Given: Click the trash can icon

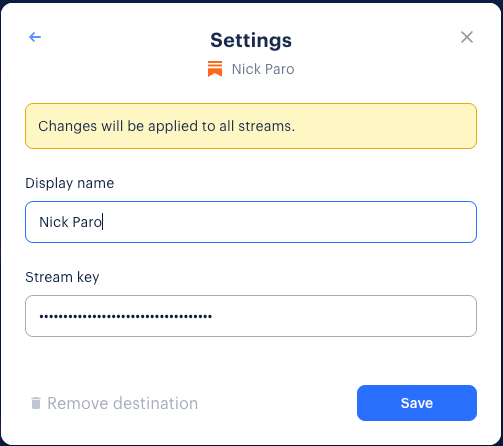Looking at the screenshot, I should pos(36,403).
